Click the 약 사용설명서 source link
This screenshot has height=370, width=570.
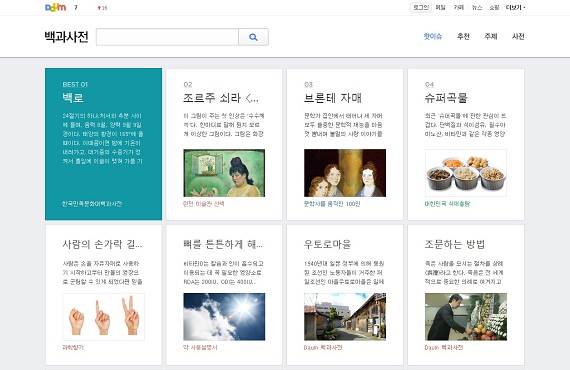(200, 347)
